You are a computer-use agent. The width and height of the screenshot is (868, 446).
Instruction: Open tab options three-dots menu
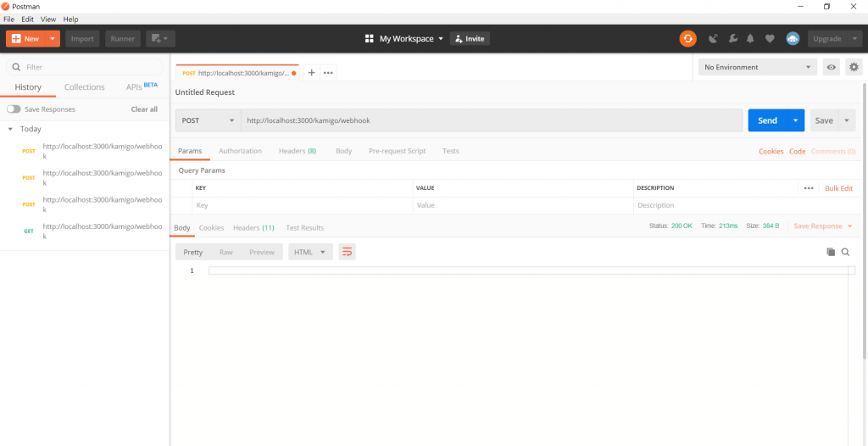point(328,73)
